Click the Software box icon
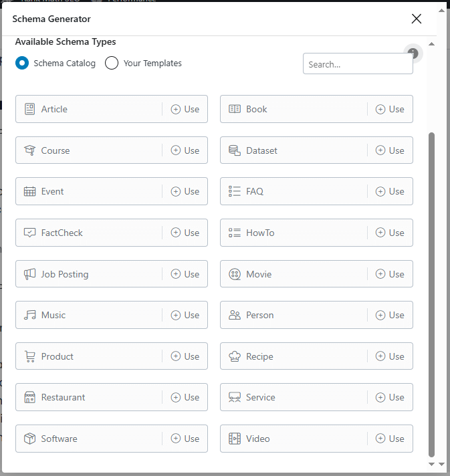The width and height of the screenshot is (450, 476). [x=29, y=439]
